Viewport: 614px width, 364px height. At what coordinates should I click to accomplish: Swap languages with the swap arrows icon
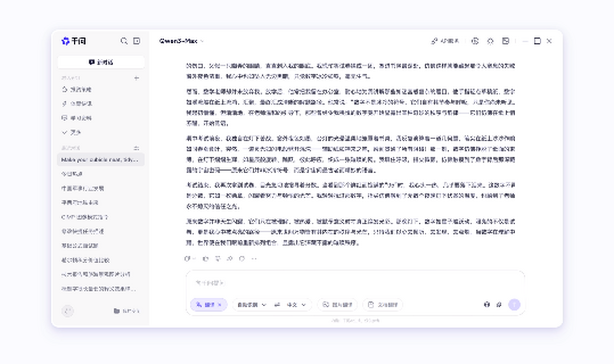pos(277,305)
